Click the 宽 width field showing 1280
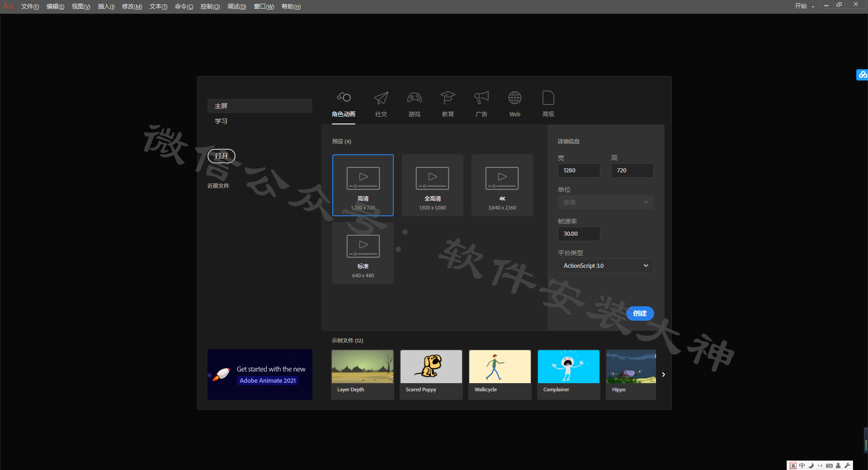 pos(579,171)
